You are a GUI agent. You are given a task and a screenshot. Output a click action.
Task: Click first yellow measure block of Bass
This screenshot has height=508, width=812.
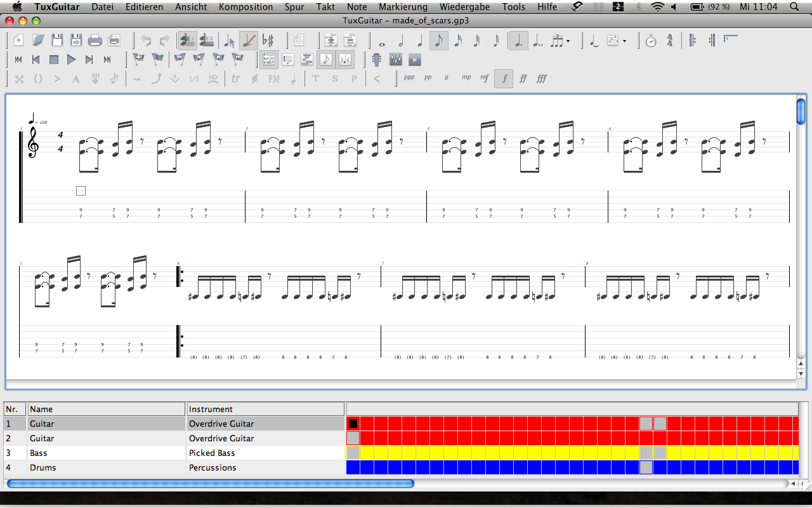pyautogui.click(x=367, y=453)
